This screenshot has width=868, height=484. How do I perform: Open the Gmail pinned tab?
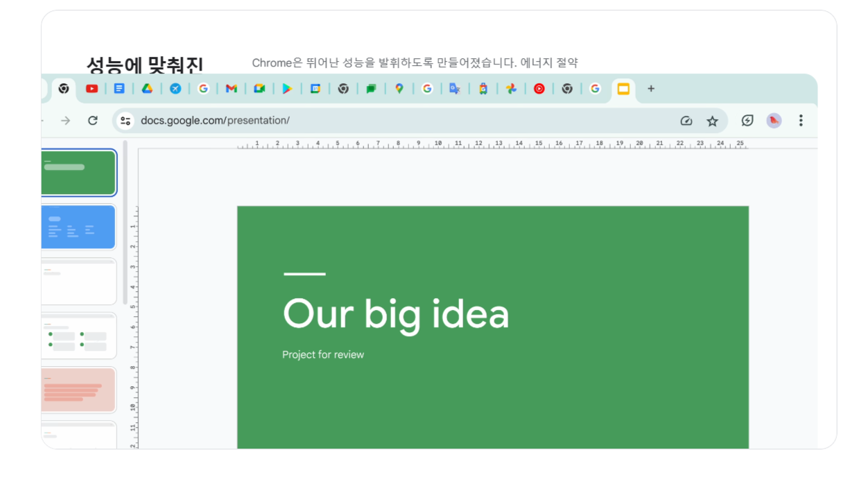coord(231,89)
